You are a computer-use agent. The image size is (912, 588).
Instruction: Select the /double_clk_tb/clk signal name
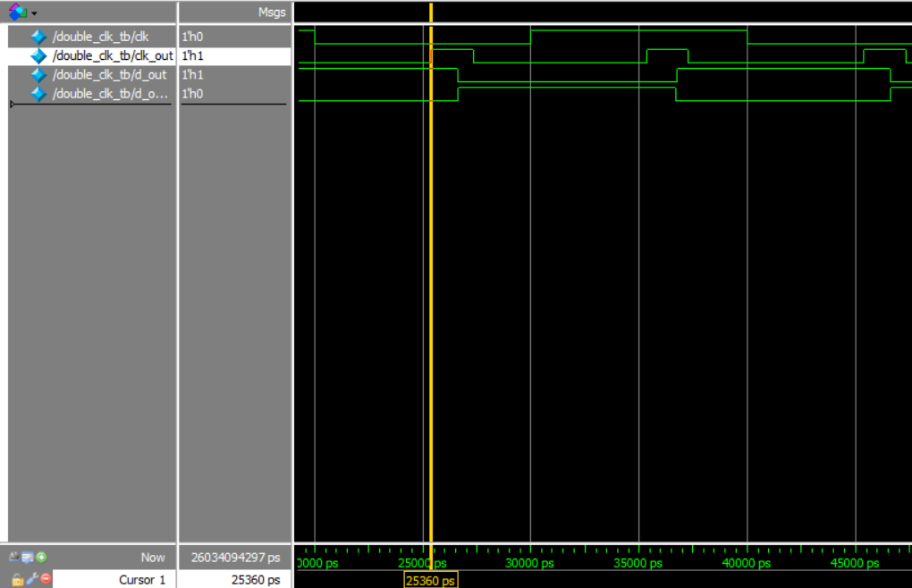pos(101,37)
